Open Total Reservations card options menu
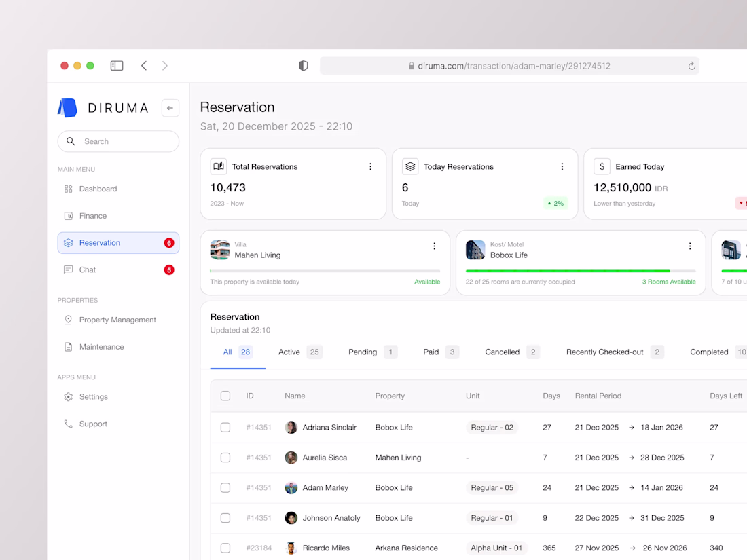 point(370,167)
